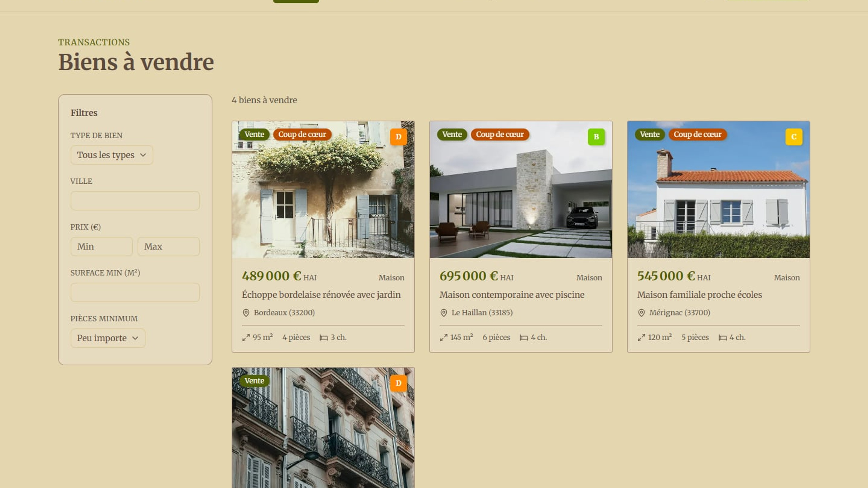Click the 695 000 € price
The image size is (868, 488).
[x=469, y=276]
